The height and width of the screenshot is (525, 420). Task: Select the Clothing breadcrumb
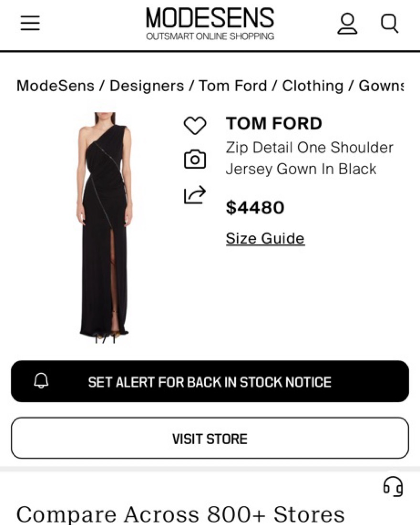[x=313, y=86]
